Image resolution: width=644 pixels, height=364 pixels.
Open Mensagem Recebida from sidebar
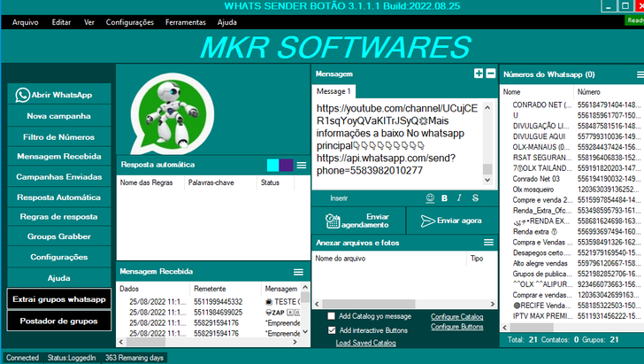(x=59, y=156)
